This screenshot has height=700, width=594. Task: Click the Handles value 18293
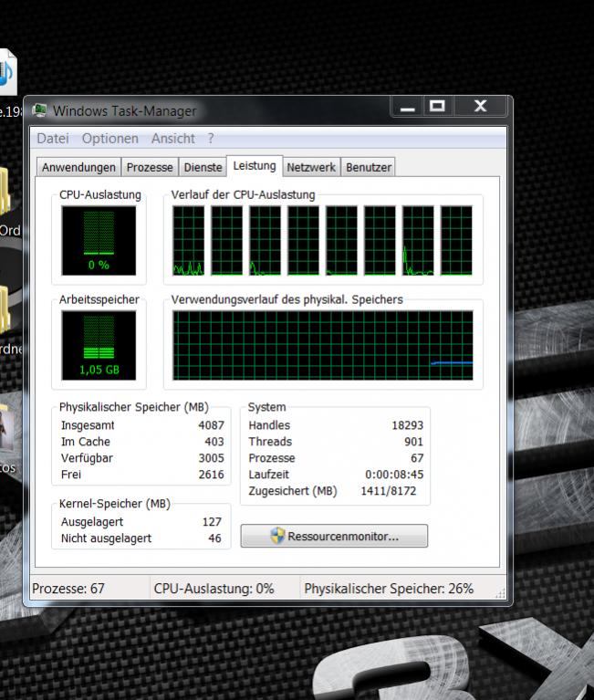pyautogui.click(x=408, y=425)
